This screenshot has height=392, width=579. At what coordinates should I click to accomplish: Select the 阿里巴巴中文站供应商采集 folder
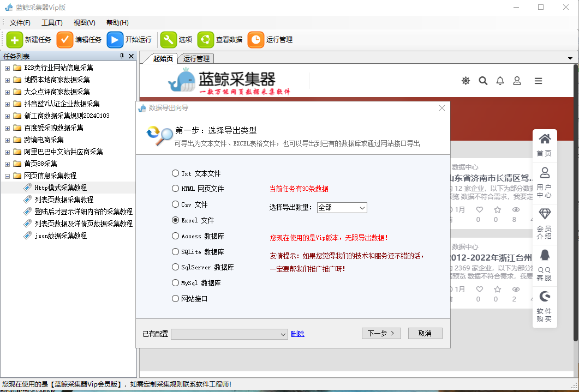63,152
